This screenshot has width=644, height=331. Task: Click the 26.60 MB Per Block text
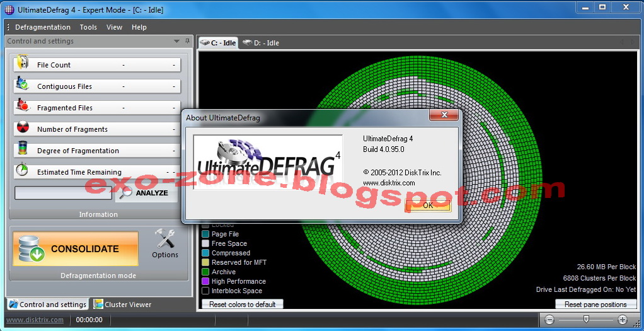606,267
